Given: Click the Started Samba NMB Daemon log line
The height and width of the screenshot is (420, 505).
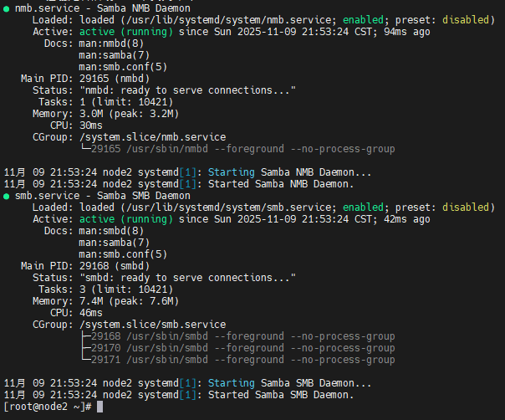Looking at the screenshot, I should click(179, 184).
